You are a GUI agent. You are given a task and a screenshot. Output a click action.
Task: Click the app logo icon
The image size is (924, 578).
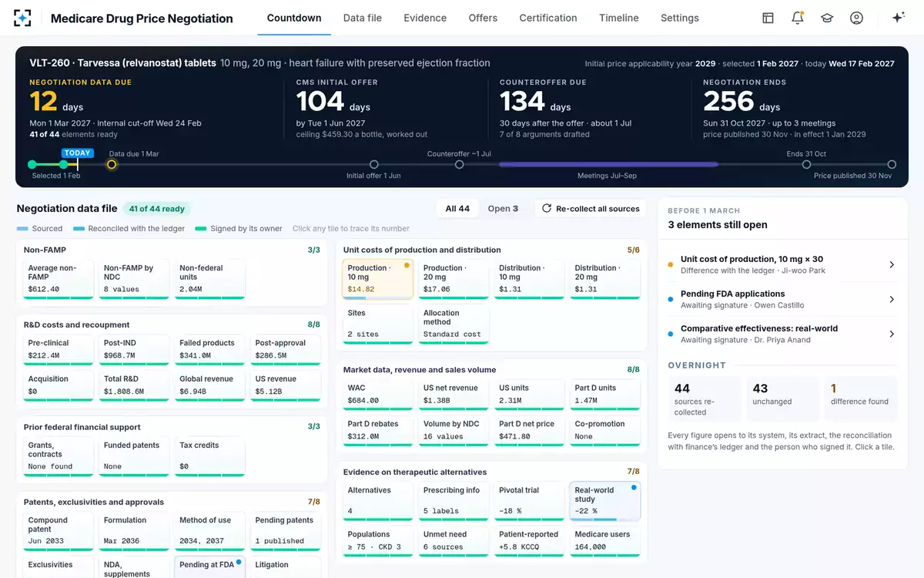[23, 18]
